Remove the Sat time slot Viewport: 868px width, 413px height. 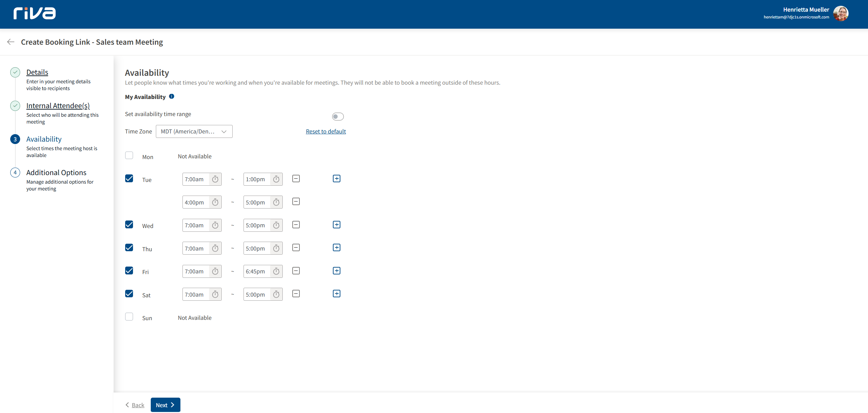click(x=296, y=294)
